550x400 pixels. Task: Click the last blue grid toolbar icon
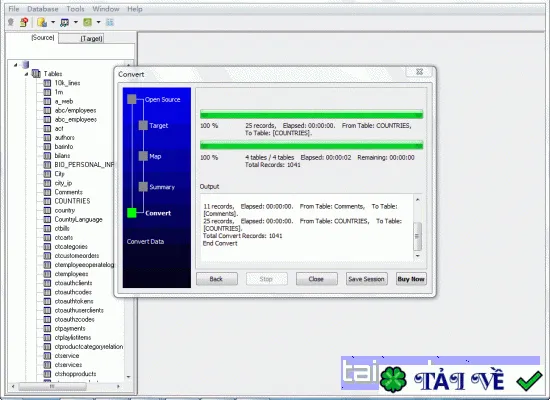pyautogui.click(x=110, y=22)
